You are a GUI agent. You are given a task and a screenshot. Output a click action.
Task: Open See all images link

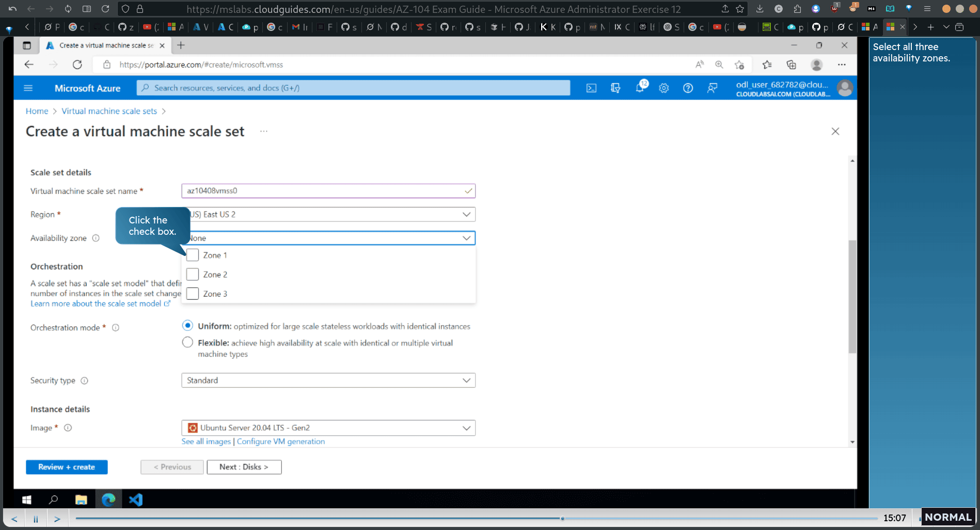[x=206, y=441]
